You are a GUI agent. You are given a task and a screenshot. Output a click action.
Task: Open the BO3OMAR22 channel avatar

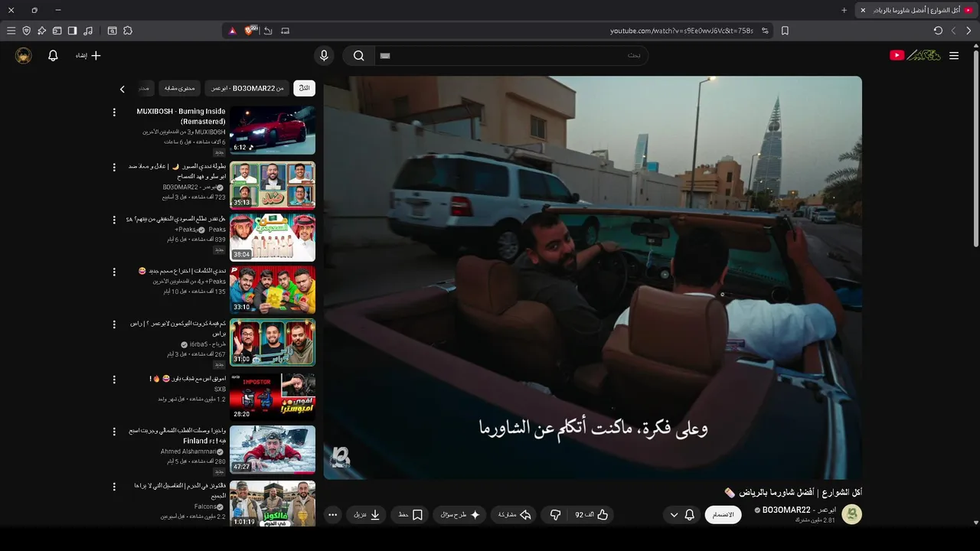click(x=851, y=514)
